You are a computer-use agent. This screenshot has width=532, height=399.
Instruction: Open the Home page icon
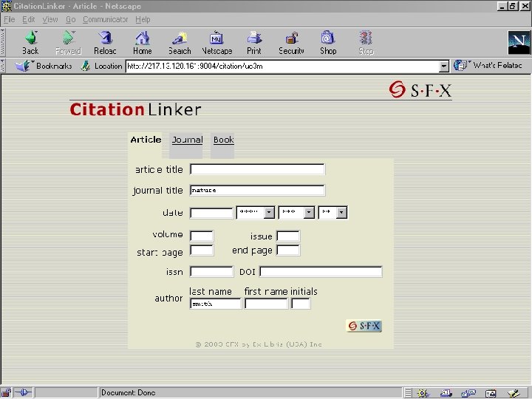coord(143,43)
